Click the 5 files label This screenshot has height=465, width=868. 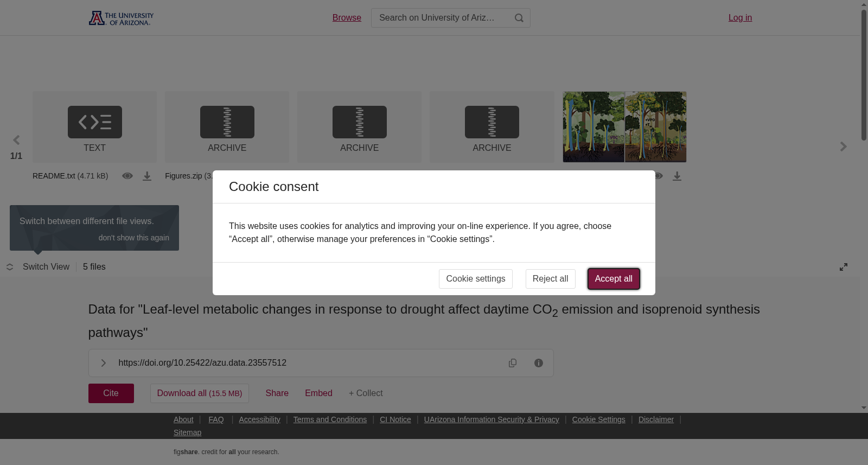(94, 267)
